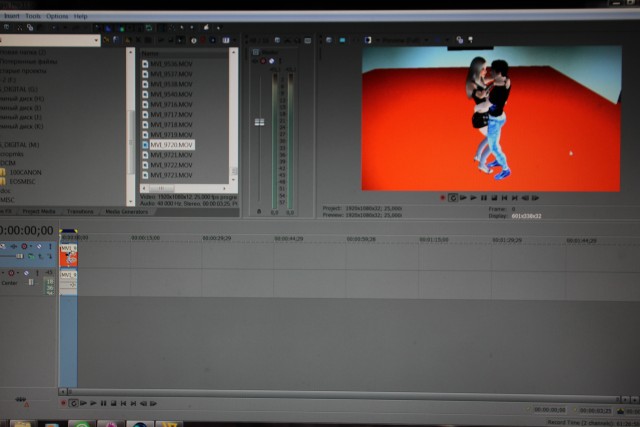The width and height of the screenshot is (640, 427).
Task: Select the MVI video clip on timeline
Action: (69, 256)
